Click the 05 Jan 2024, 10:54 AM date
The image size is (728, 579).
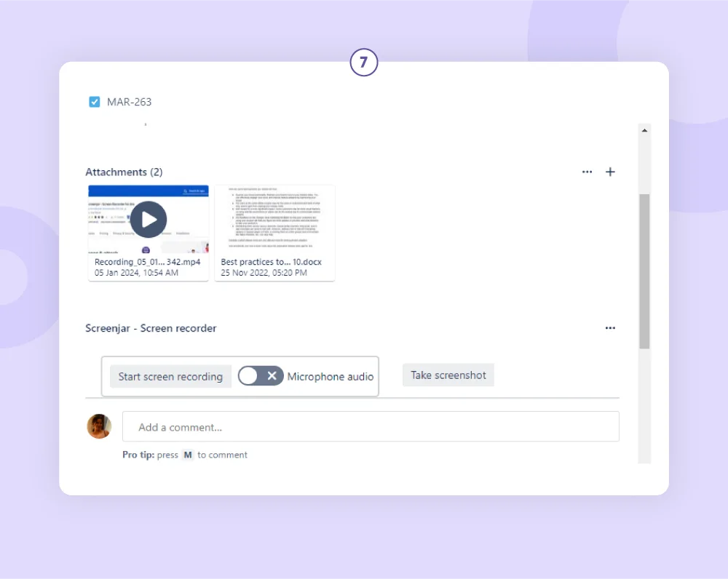tap(137, 273)
